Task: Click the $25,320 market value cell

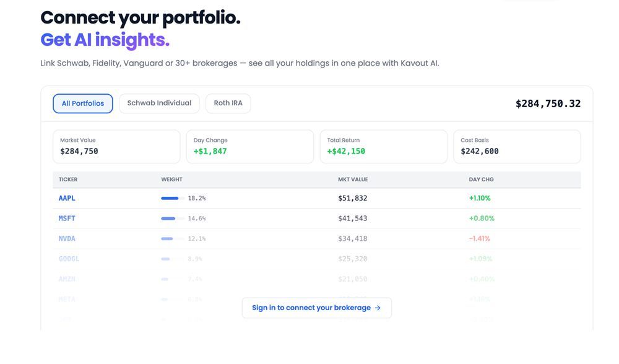Action: (353, 259)
